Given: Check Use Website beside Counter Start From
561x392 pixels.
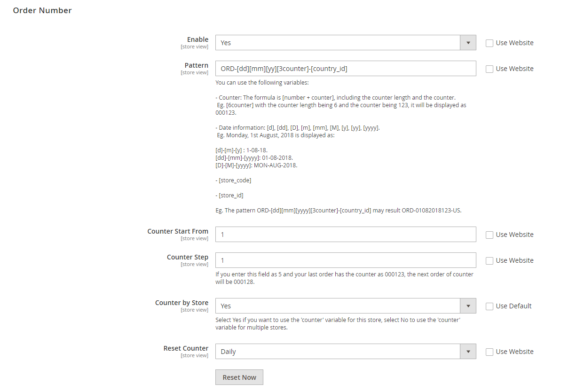Looking at the screenshot, I should (490, 235).
